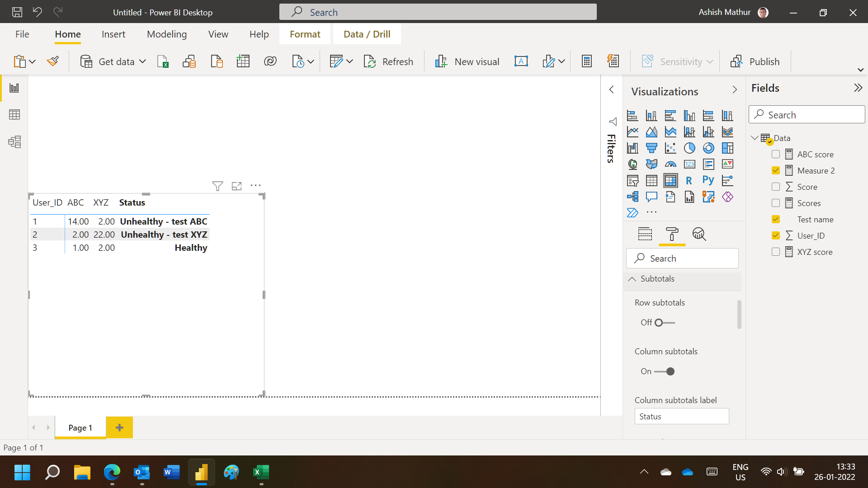Click the Publish button

point(755,61)
